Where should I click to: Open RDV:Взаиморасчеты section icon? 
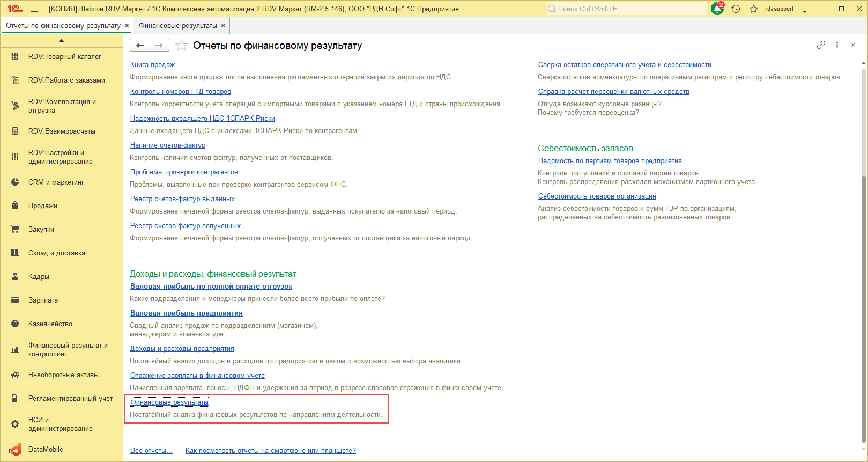[15, 131]
